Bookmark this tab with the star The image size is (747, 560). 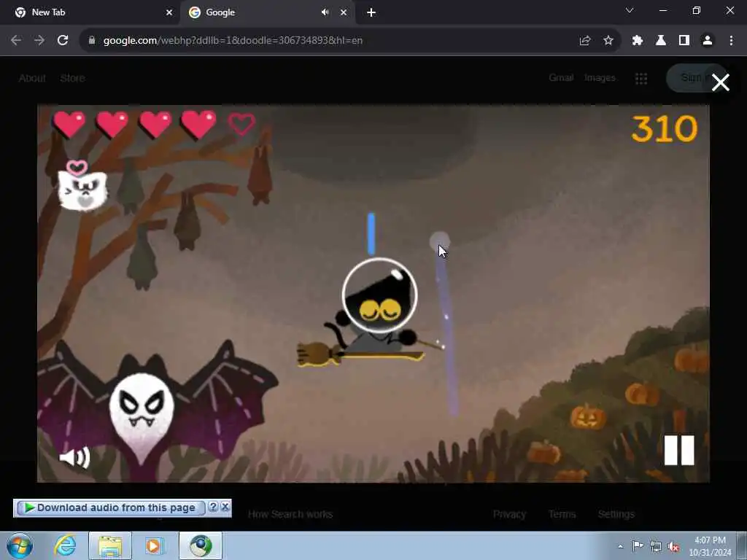[x=608, y=41]
